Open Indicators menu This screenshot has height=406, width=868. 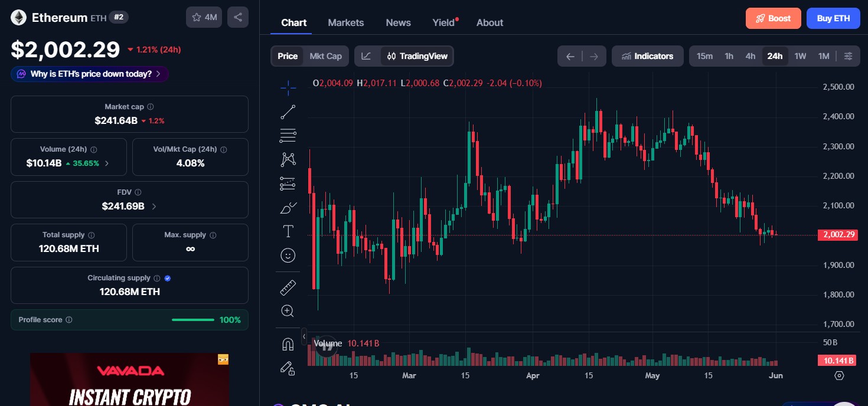pyautogui.click(x=648, y=56)
